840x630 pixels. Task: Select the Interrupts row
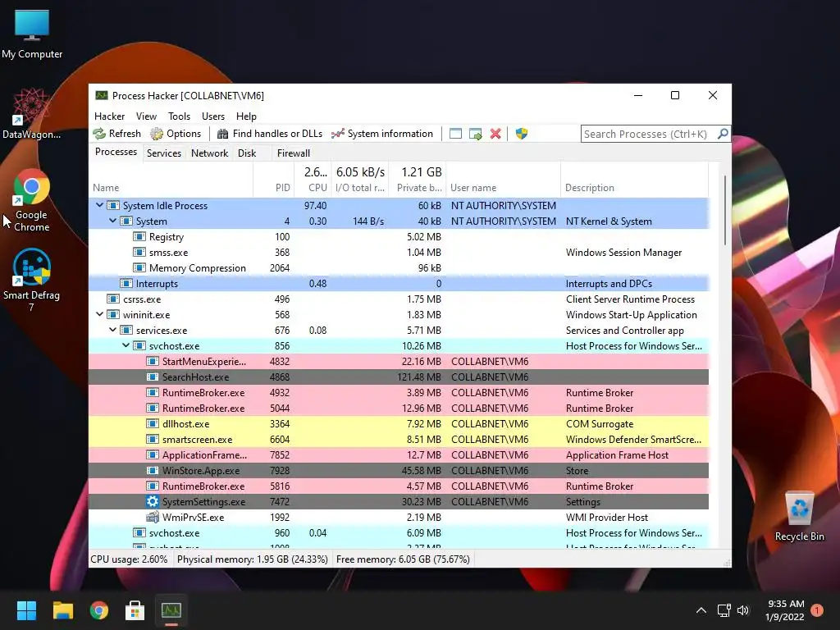click(399, 283)
